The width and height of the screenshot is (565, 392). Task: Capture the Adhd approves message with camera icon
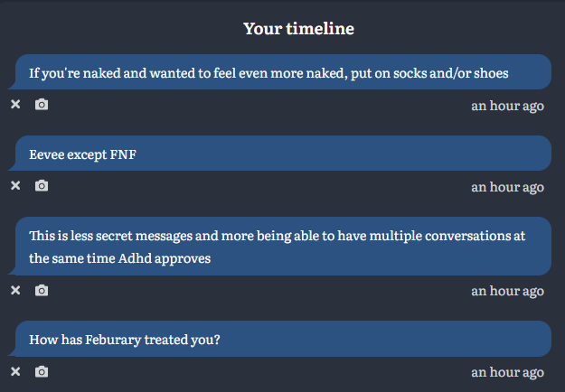(x=42, y=290)
